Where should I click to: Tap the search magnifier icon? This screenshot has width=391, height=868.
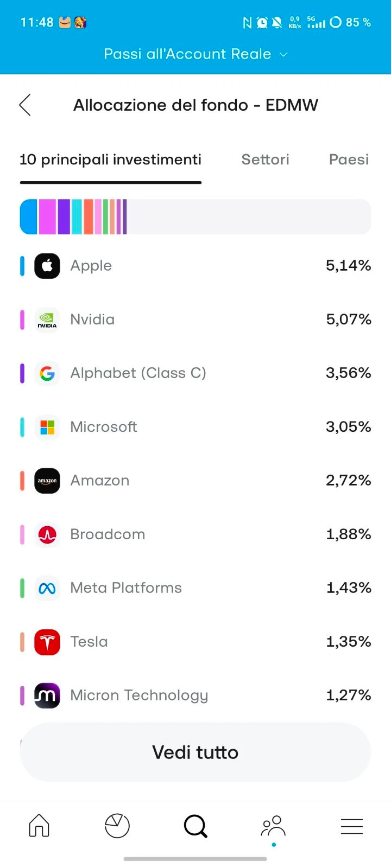click(195, 826)
